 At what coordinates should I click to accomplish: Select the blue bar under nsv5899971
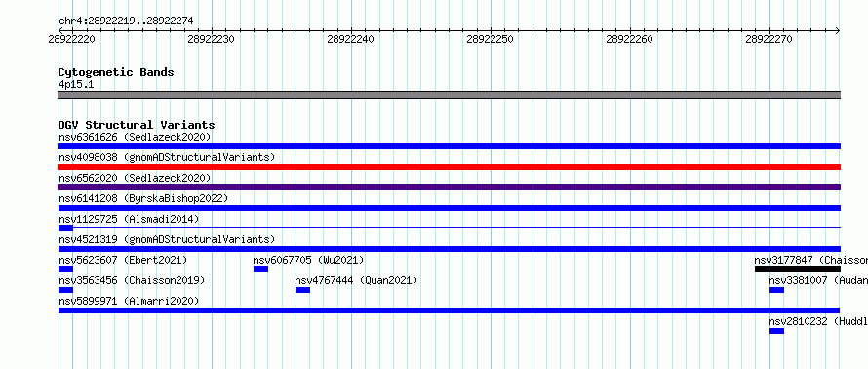(449, 310)
